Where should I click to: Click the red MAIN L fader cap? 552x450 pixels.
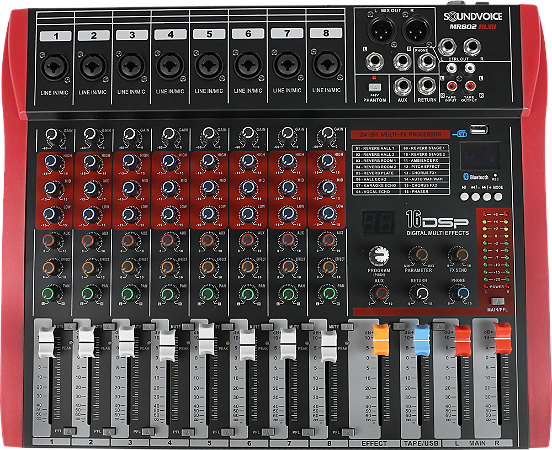(462, 340)
